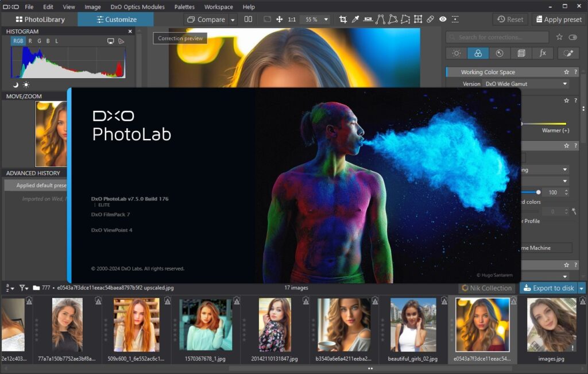Image resolution: width=588 pixels, height=374 pixels.
Task: Show the Effects (fx) palette
Action: point(543,53)
